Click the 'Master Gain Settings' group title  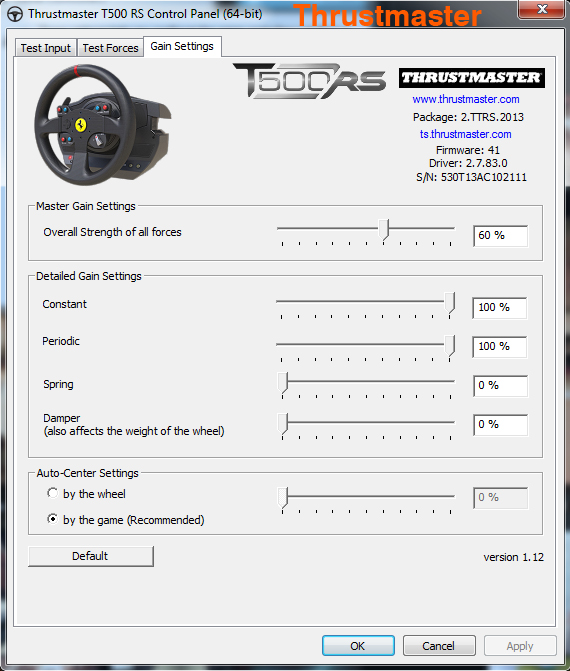click(x=86, y=206)
